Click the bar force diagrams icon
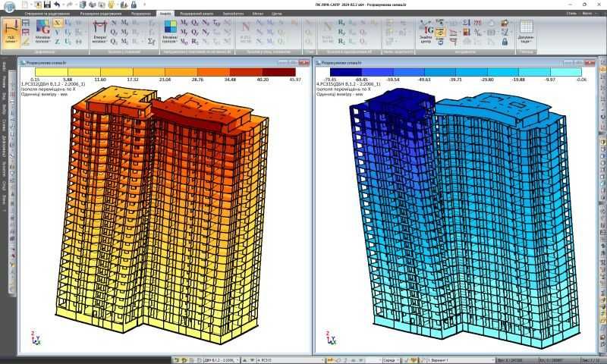 (100, 31)
